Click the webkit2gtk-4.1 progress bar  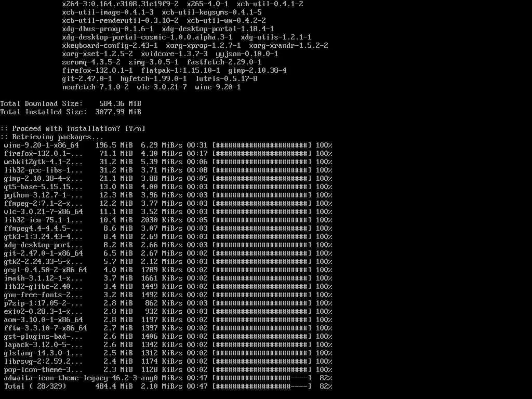tap(262, 162)
